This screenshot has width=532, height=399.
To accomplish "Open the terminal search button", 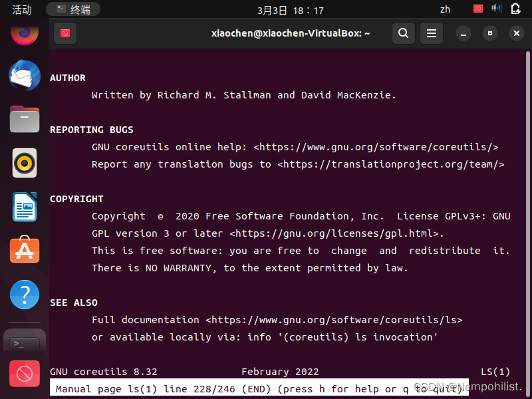I will pyautogui.click(x=404, y=33).
